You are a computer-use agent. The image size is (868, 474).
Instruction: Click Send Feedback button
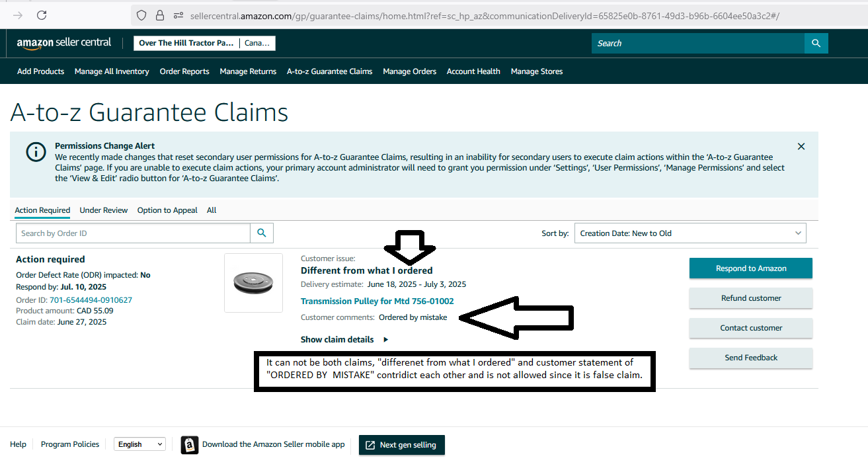(x=750, y=358)
